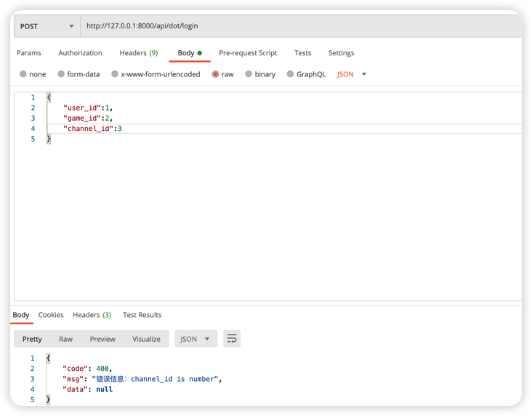Switch to the Params tab
The height and width of the screenshot is (416, 532).
click(x=29, y=53)
